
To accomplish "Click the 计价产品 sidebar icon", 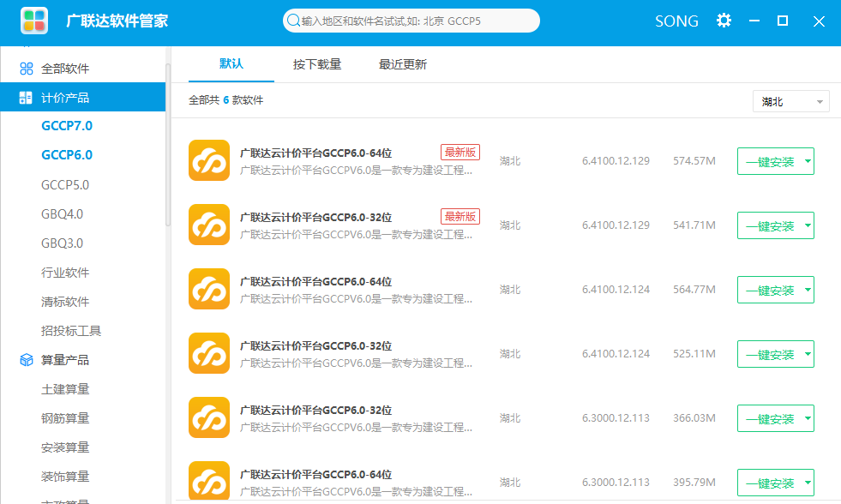I will pyautogui.click(x=26, y=98).
